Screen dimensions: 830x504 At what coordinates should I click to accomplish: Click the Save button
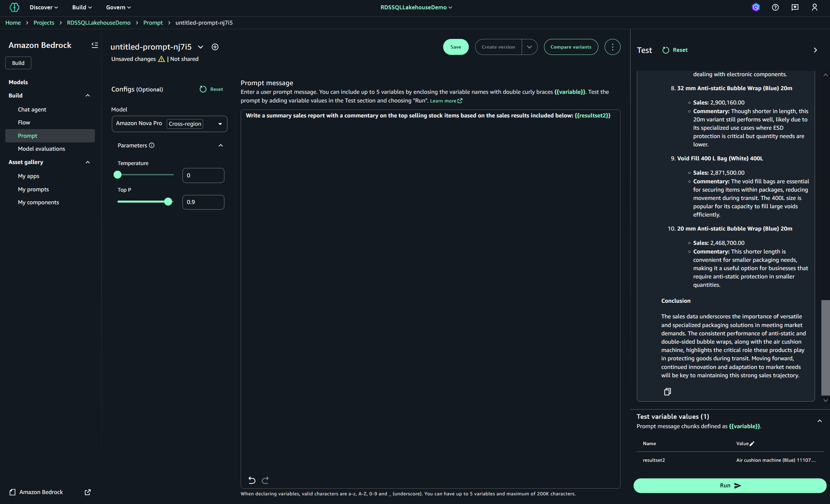[455, 47]
